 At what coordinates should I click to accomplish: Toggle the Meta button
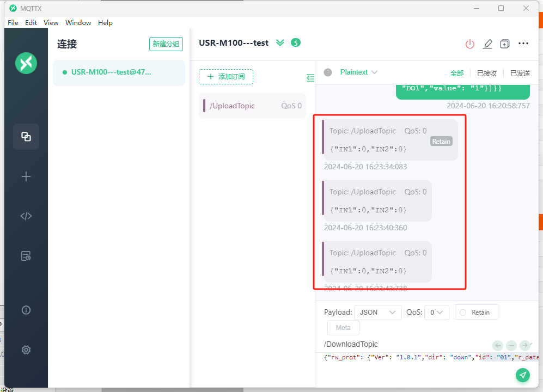[x=343, y=328]
